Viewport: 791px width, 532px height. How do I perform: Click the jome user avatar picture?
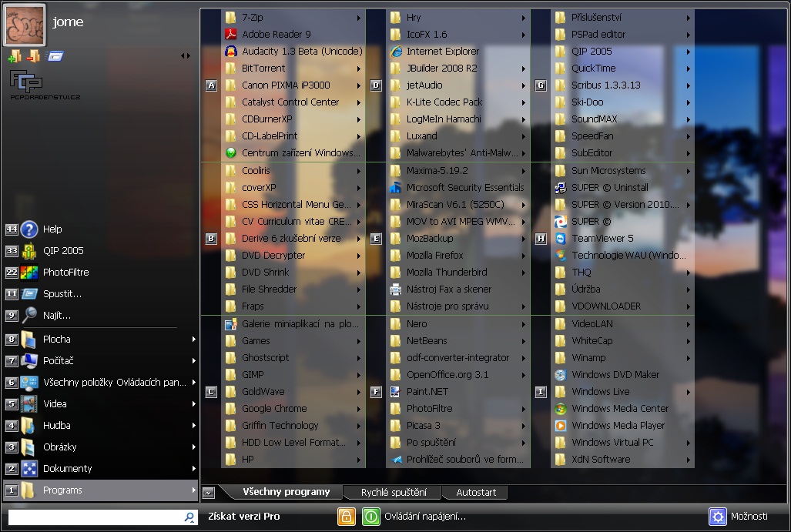point(25,24)
